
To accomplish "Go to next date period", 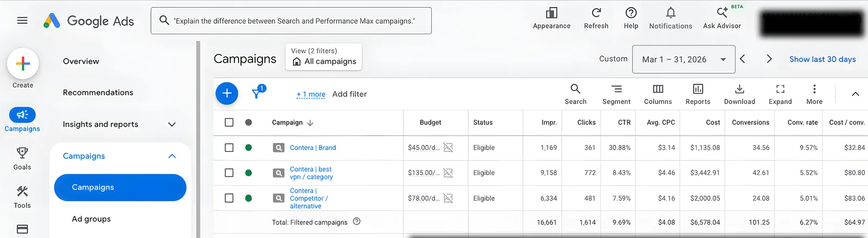I will click(769, 59).
